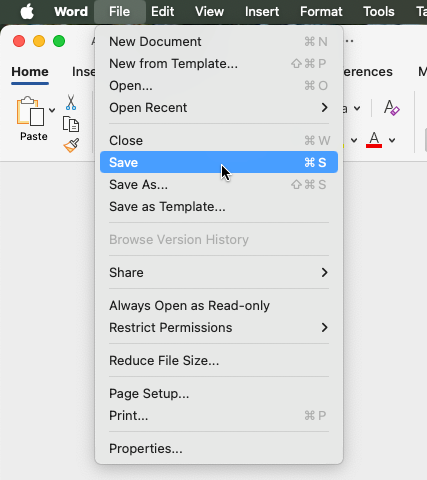
Task: Click the Cut scissors icon
Action: pos(71,102)
